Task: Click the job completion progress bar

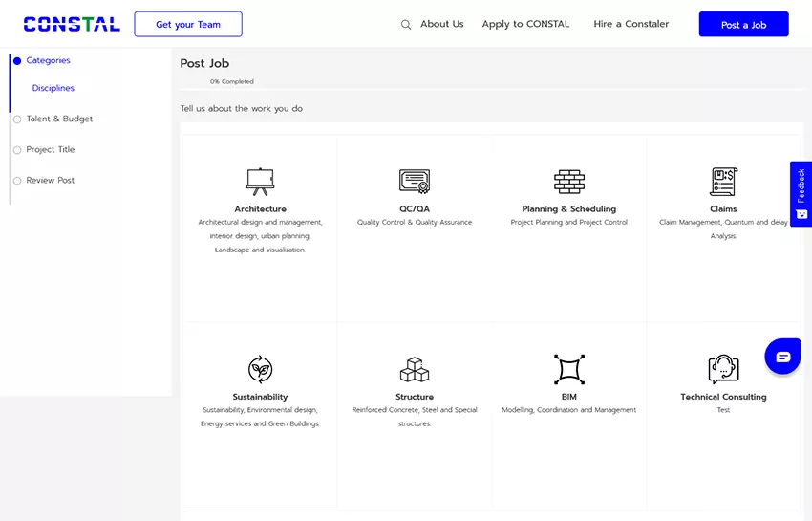Action: click(491, 89)
